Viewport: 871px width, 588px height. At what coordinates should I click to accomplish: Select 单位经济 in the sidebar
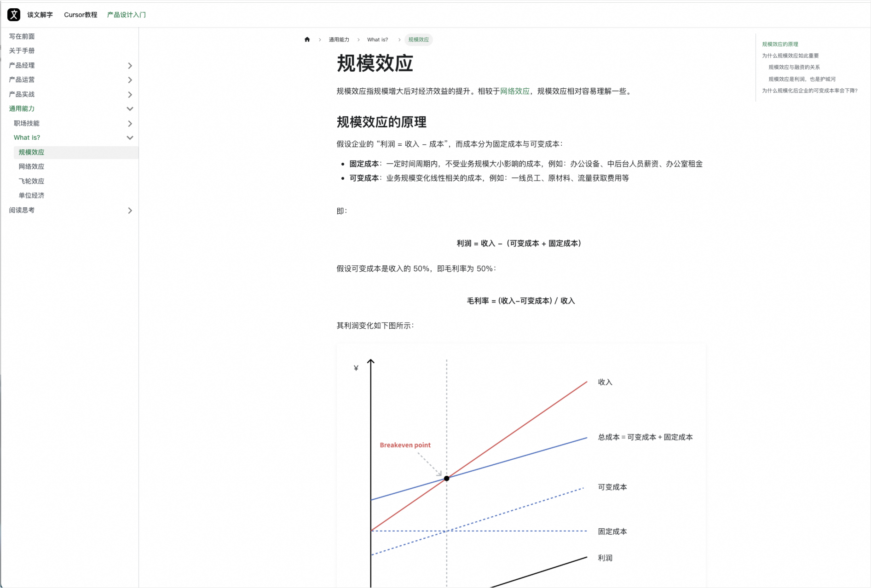pyautogui.click(x=31, y=195)
